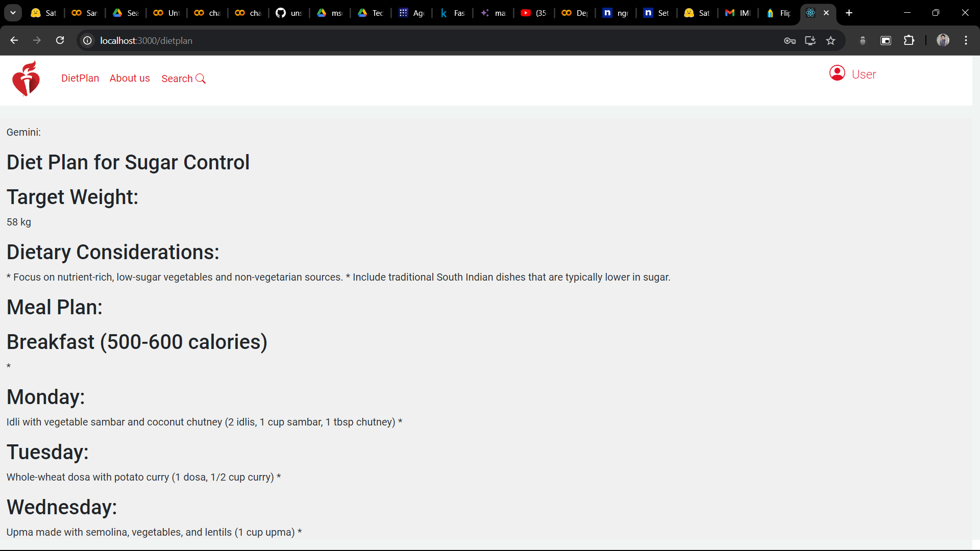The height and width of the screenshot is (551, 980).
Task: Reload the page
Action: tap(60, 41)
